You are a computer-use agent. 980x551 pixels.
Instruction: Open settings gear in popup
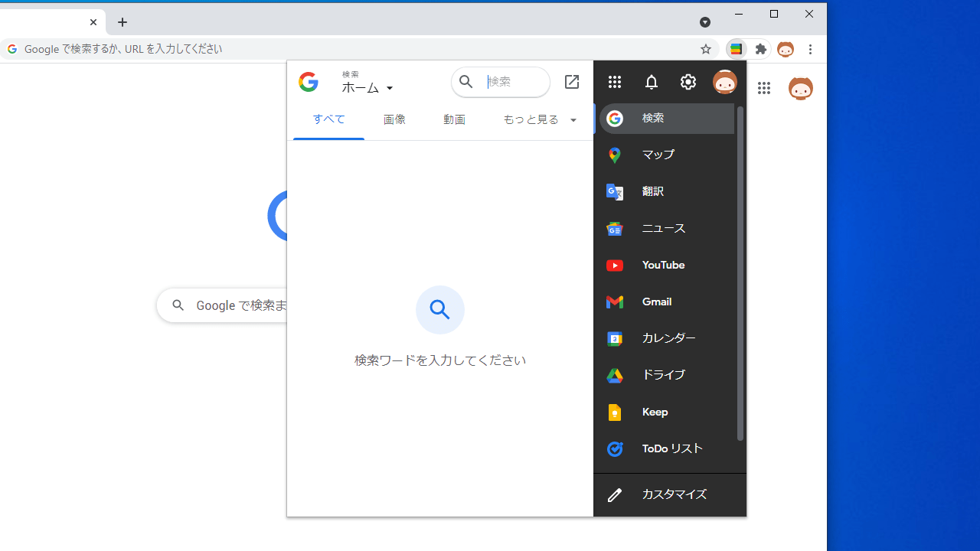(688, 82)
